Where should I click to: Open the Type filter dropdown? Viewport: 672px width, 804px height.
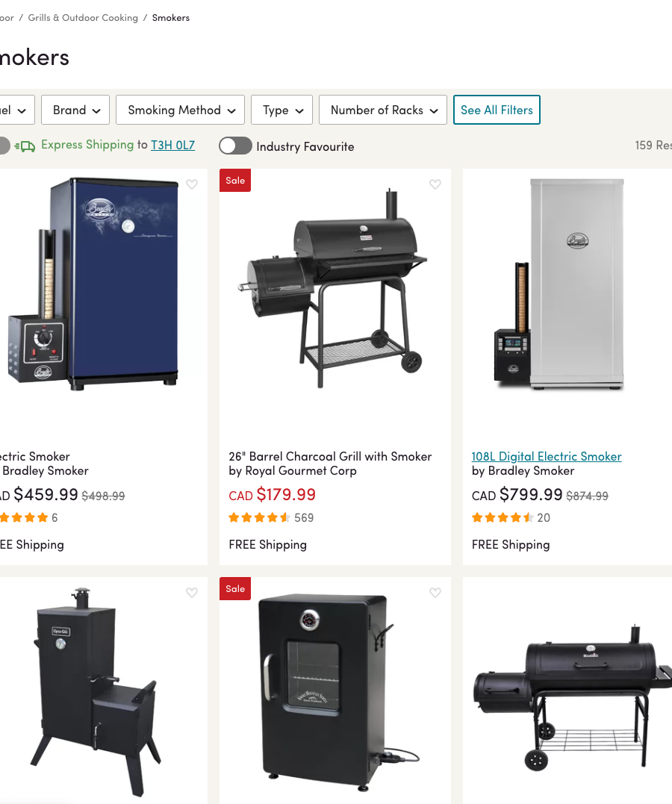click(x=281, y=110)
